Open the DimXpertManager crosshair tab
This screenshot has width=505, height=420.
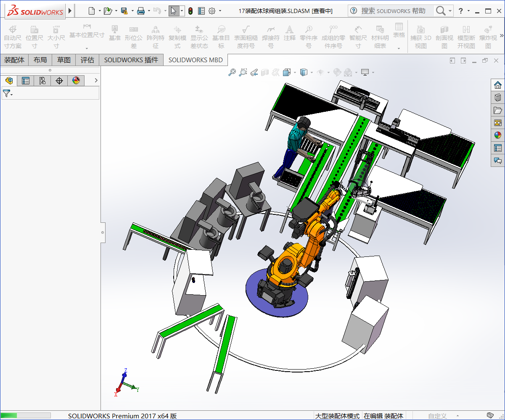(59, 81)
